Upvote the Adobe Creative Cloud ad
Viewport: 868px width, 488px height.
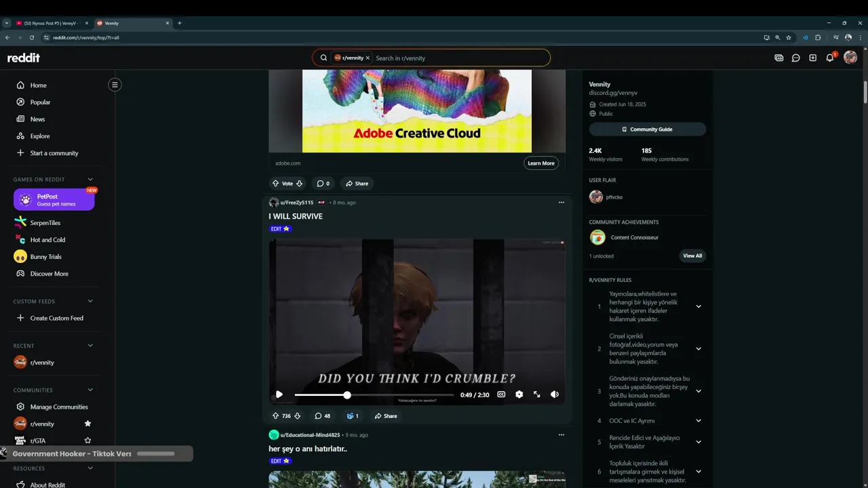coord(275,183)
